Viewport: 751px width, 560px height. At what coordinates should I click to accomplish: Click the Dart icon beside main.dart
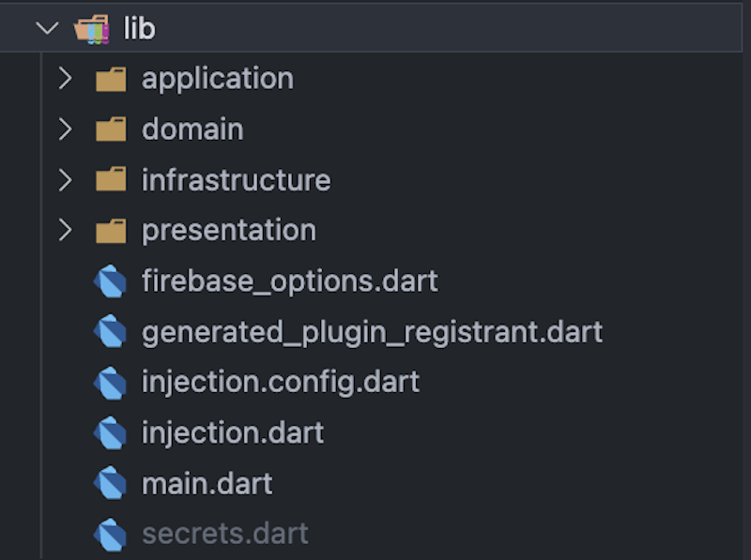click(113, 483)
